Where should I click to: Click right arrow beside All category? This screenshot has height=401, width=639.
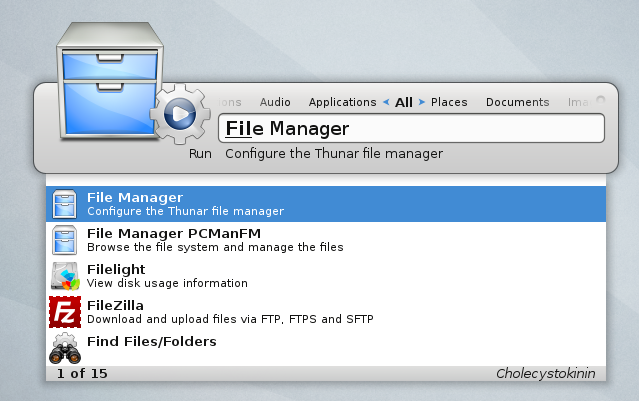coord(422,102)
